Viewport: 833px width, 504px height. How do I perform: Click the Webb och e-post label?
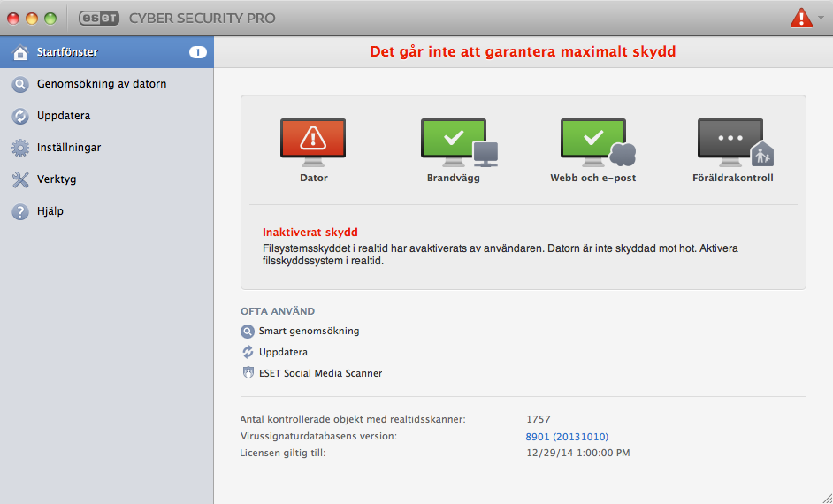coord(592,178)
